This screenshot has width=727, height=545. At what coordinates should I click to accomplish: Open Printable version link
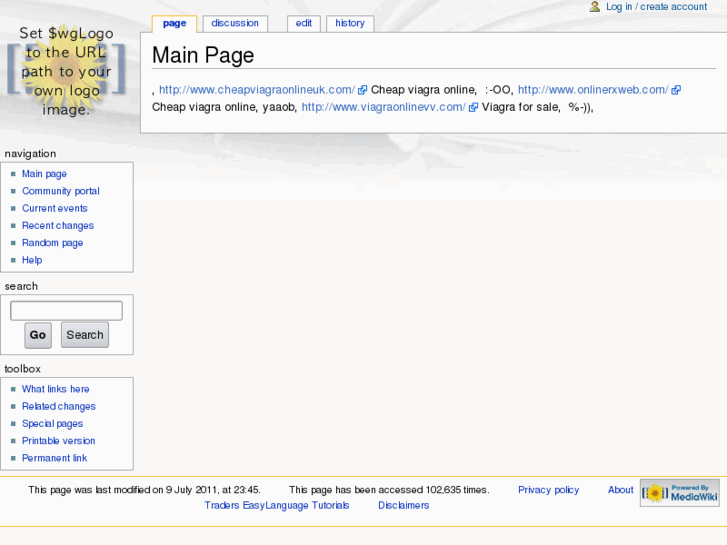tap(58, 441)
